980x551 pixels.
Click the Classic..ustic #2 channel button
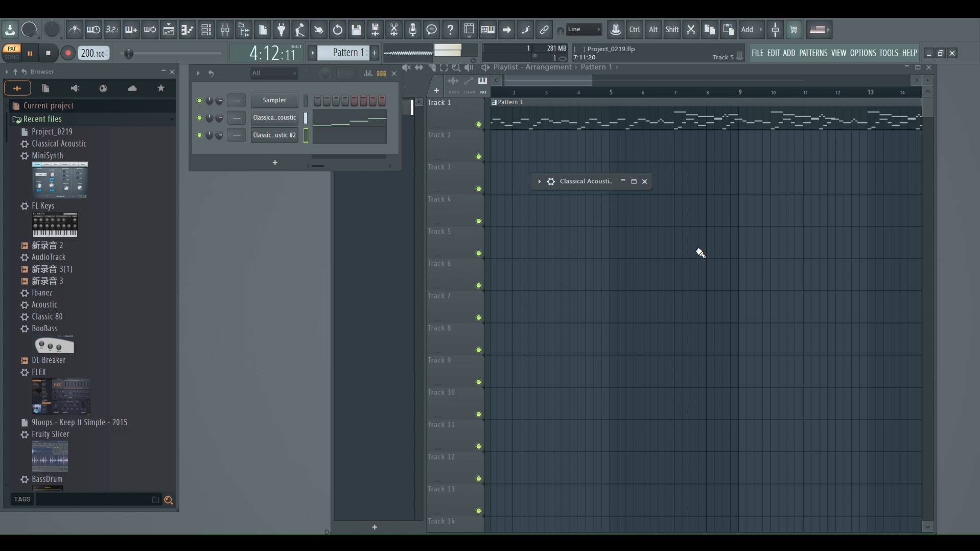274,135
